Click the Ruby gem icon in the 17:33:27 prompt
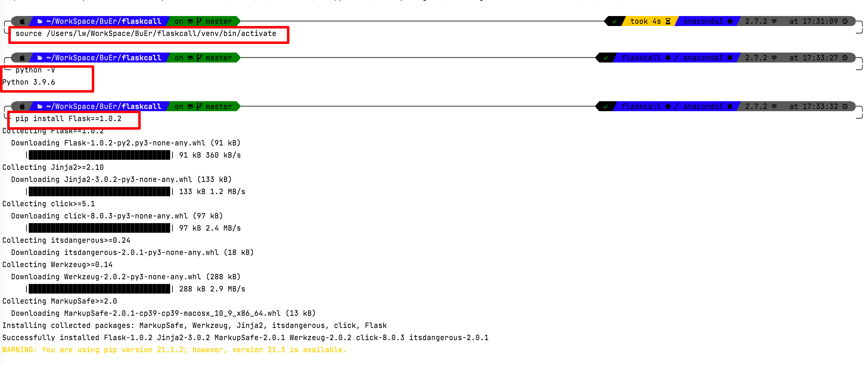Viewport: 868px width, 365px height. (774, 58)
